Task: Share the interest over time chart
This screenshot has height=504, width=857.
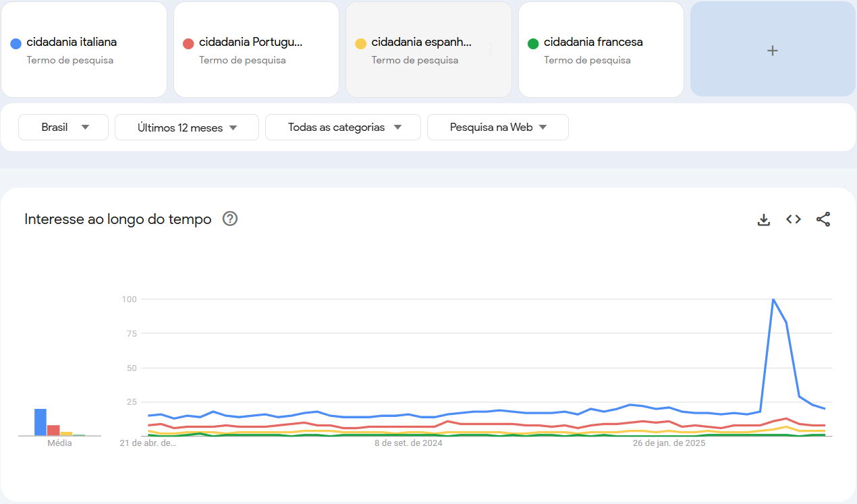Action: [823, 219]
